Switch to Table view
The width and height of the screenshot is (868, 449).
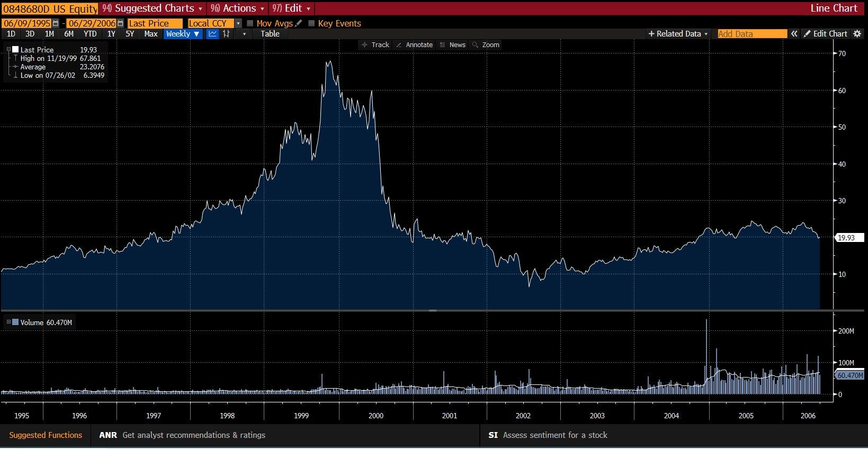tap(270, 34)
